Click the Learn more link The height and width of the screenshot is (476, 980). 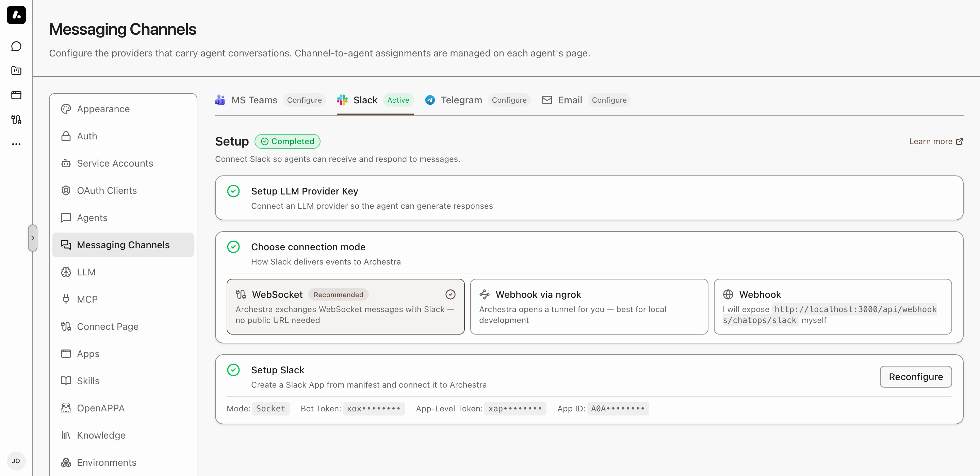point(936,141)
